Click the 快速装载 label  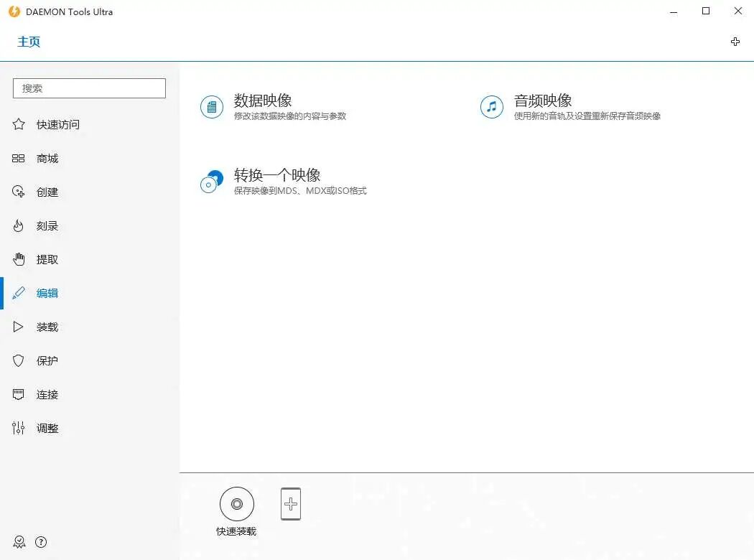236,531
